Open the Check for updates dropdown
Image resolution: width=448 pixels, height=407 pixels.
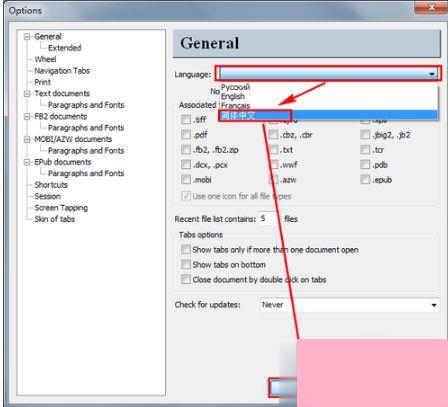349,305
